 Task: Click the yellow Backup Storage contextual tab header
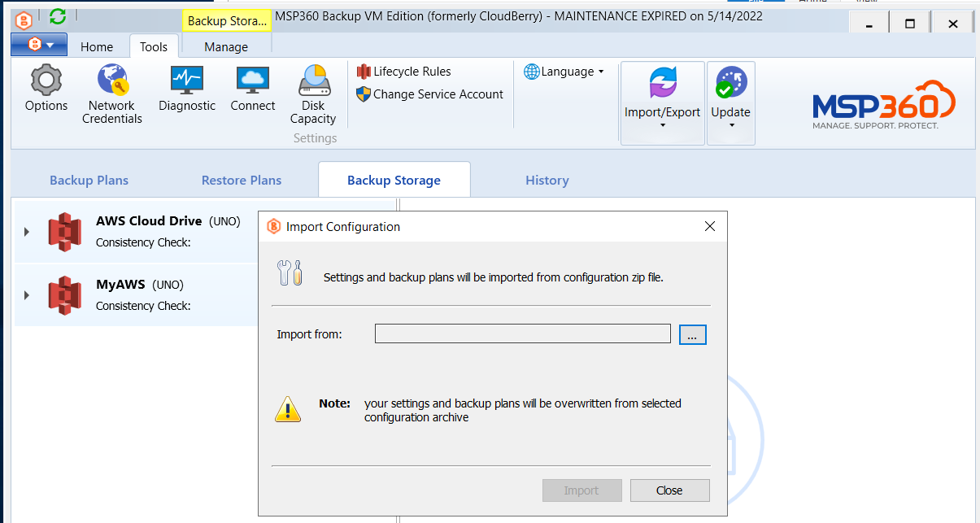point(227,21)
